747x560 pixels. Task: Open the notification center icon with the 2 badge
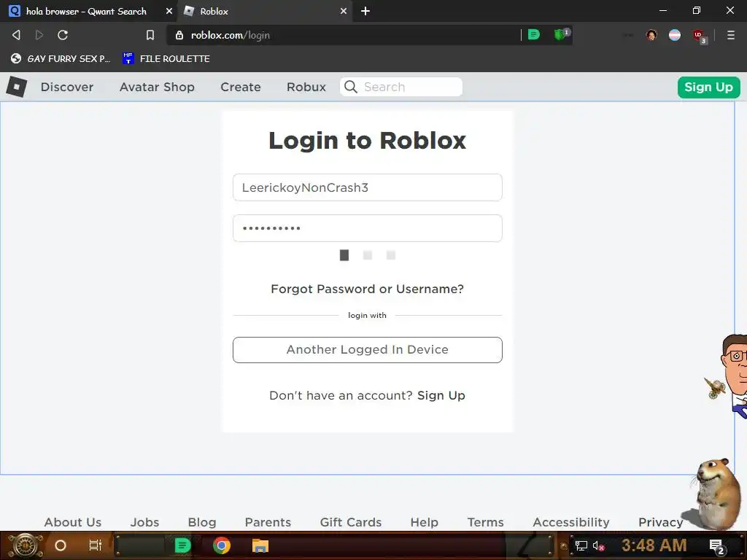click(x=717, y=546)
